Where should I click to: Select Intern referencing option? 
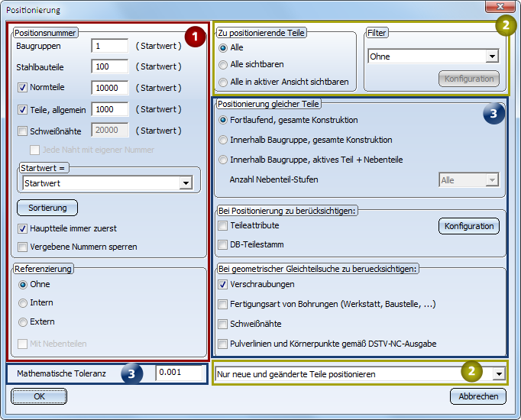23,303
